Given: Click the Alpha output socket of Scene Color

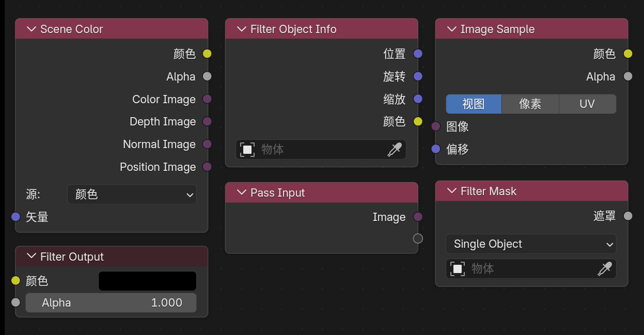Looking at the screenshot, I should [x=207, y=76].
